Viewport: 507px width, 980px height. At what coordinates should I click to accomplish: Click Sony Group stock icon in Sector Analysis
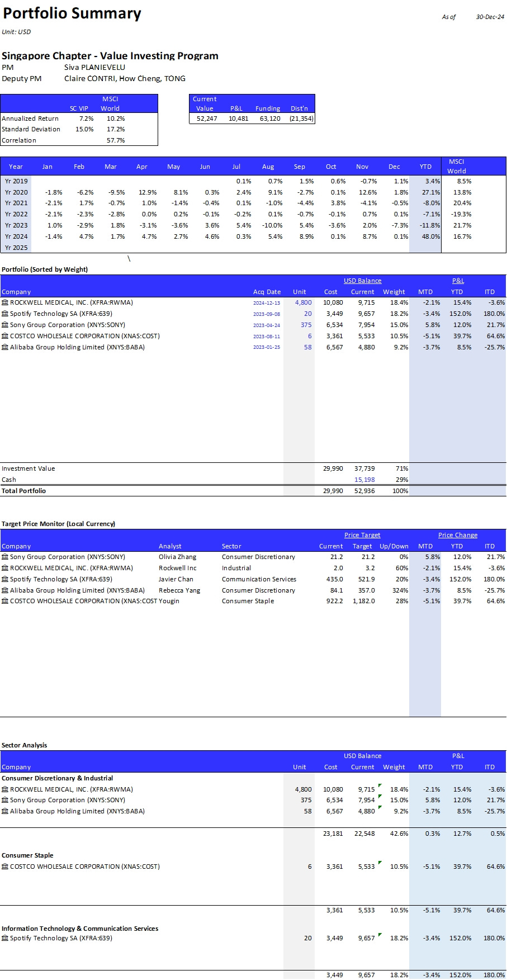5,800
